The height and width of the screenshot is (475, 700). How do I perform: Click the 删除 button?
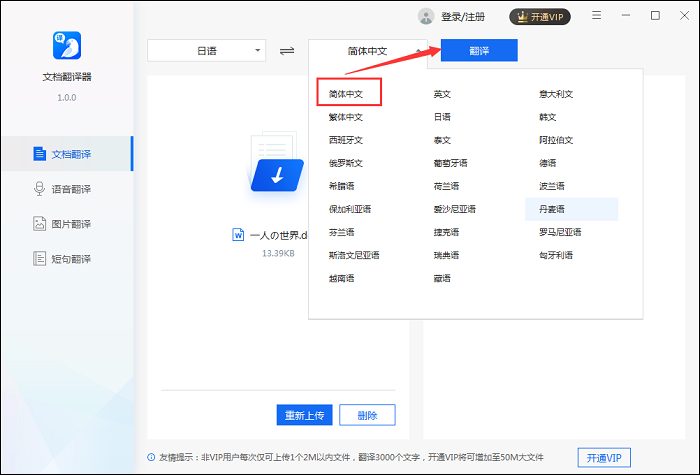tap(367, 415)
